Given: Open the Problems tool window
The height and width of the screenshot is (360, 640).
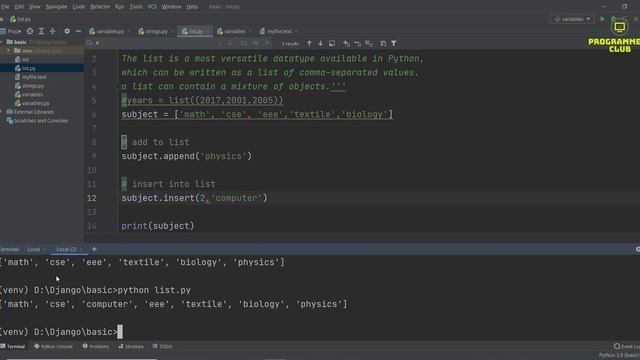Looking at the screenshot, I should point(96,347).
